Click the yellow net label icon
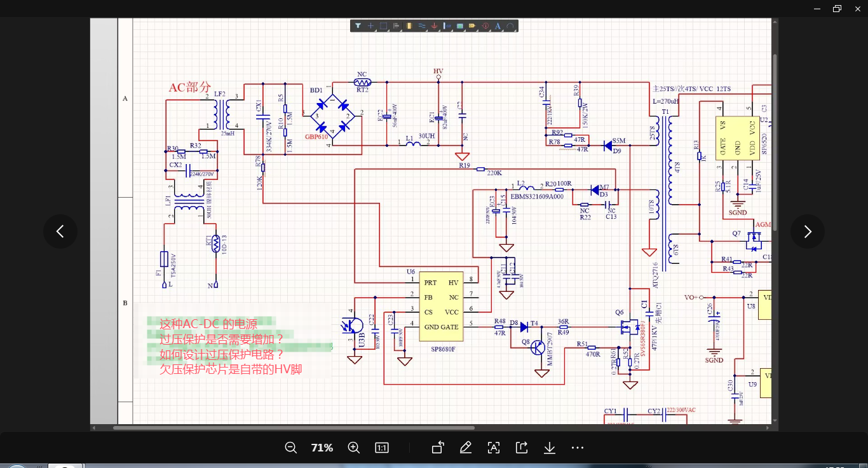Screen dimensions: 868x468 tap(472, 26)
